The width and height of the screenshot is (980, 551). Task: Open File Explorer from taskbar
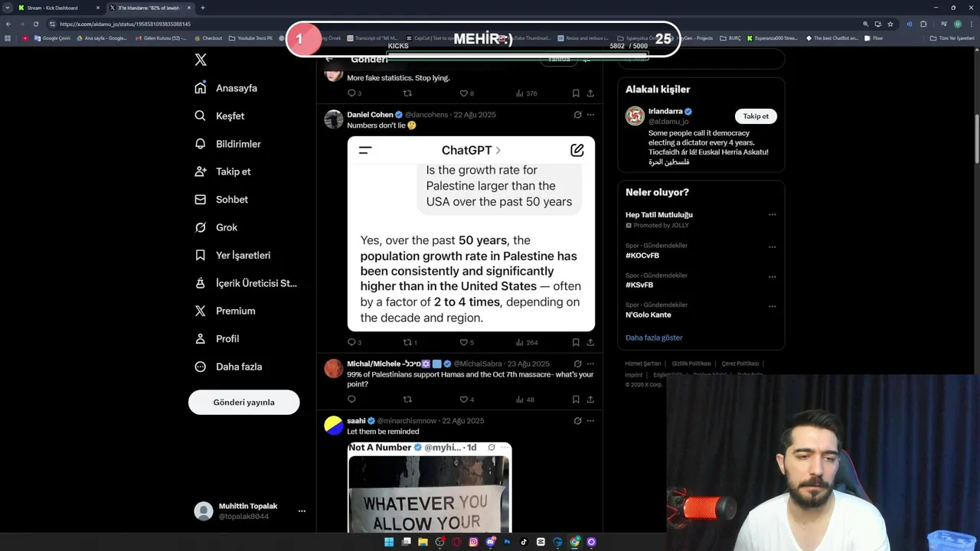423,542
